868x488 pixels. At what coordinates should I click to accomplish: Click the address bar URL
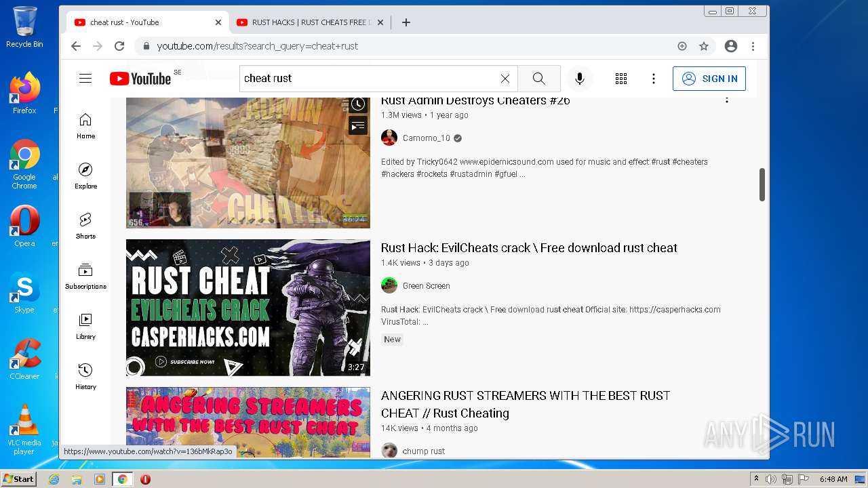coord(258,46)
